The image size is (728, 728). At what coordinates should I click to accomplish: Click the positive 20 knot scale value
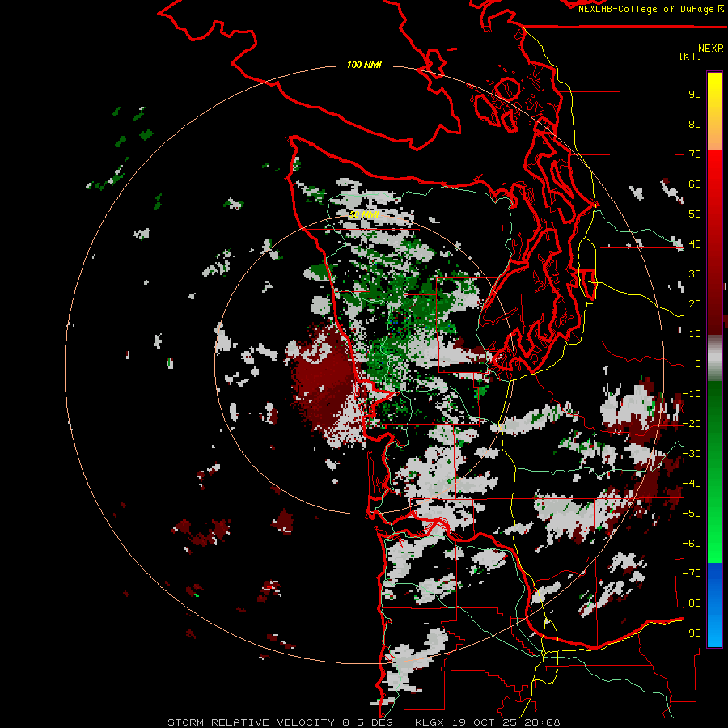695,303
